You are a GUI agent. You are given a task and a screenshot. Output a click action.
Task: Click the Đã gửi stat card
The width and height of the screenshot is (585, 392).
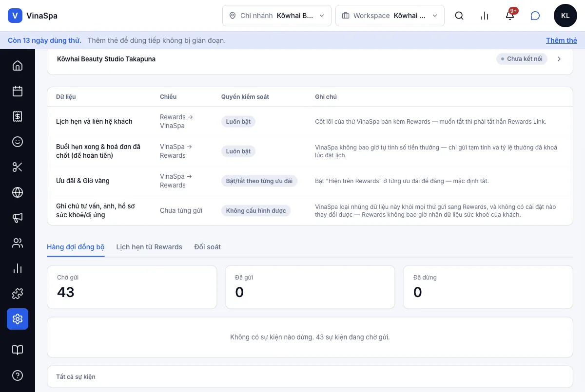pyautogui.click(x=310, y=287)
